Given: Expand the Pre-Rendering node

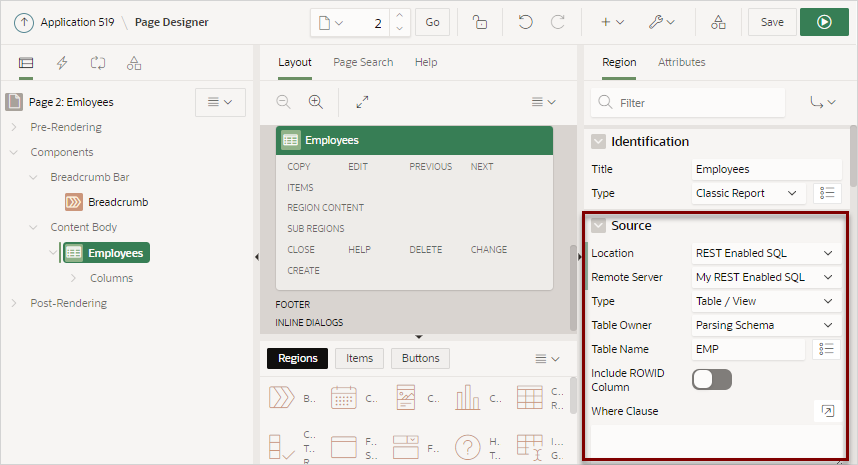Looking at the screenshot, I should click(x=14, y=127).
